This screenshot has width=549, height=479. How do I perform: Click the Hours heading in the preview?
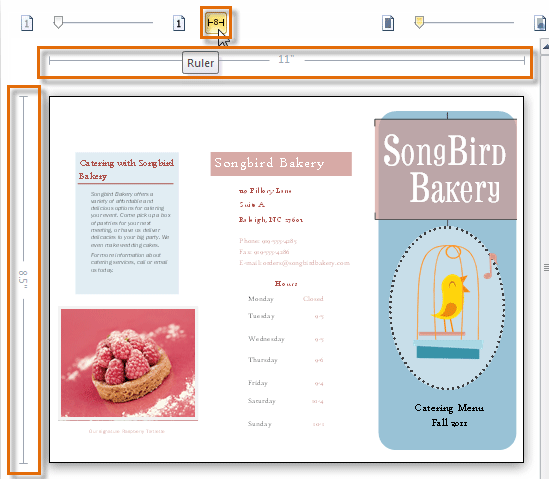(286, 284)
